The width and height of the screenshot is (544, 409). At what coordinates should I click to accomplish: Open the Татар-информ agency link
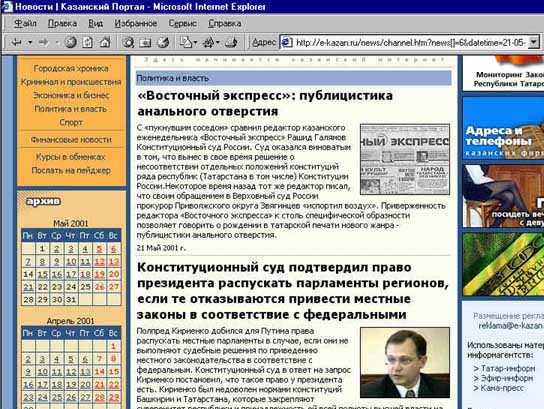coord(508,368)
